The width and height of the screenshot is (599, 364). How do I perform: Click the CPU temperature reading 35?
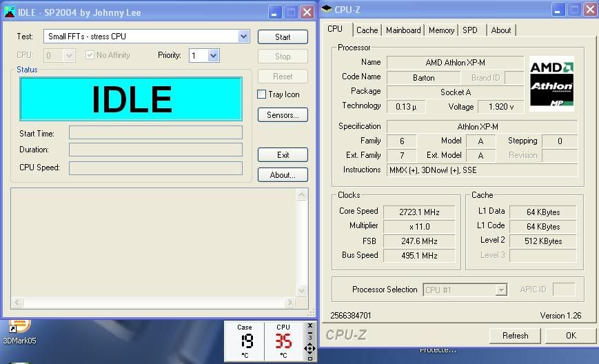pos(283,341)
